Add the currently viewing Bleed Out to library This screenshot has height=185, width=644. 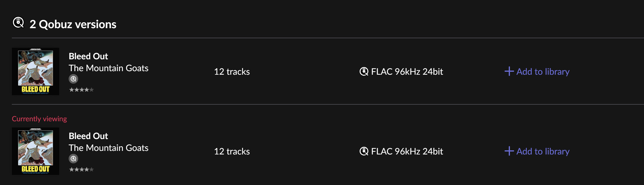click(542, 151)
